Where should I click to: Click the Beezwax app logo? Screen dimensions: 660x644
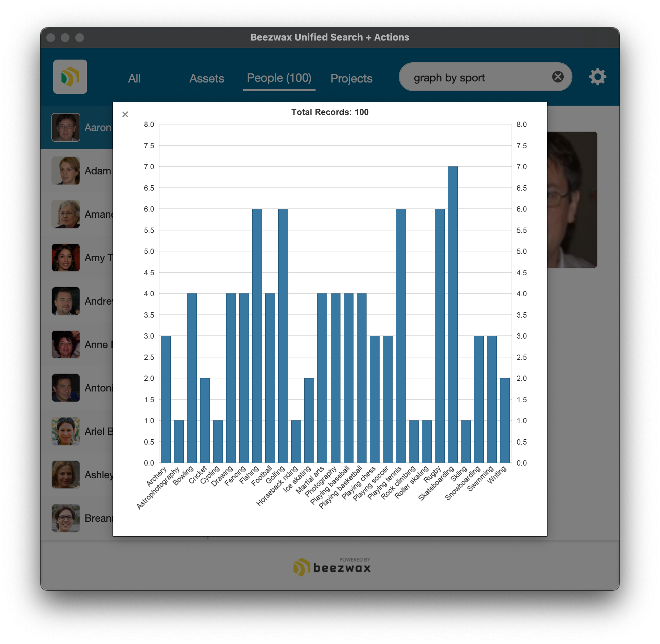[70, 77]
